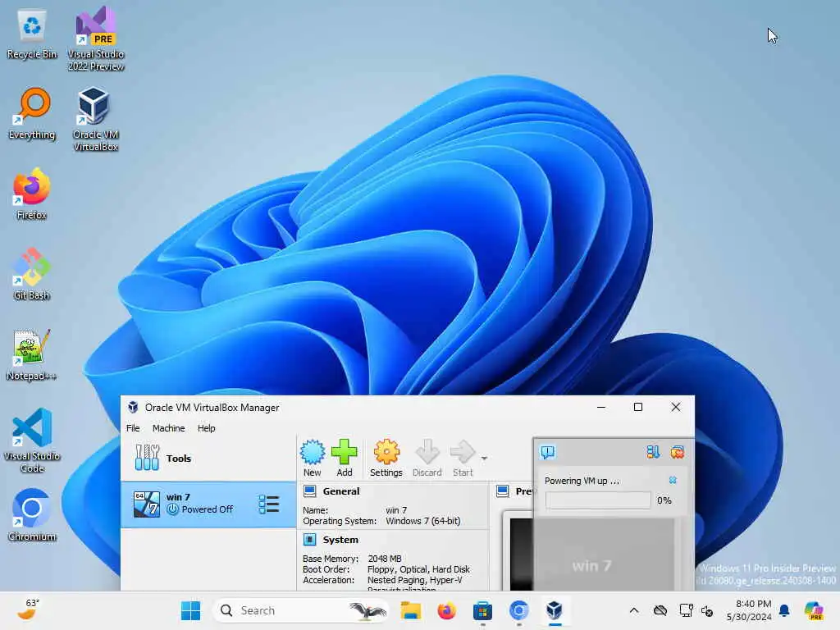Click the network tray icon
This screenshot has width=840, height=630.
(686, 610)
